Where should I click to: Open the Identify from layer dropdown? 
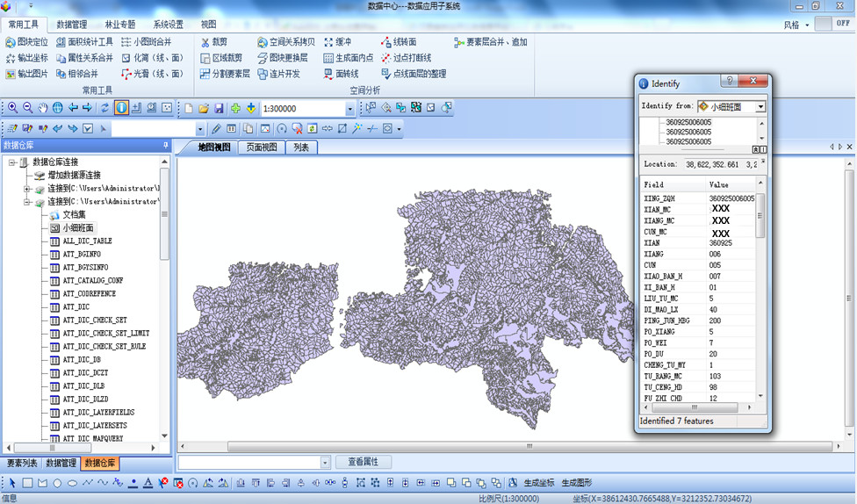(760, 106)
